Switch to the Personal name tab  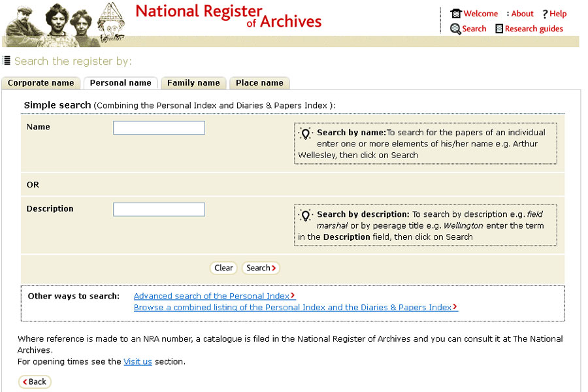120,83
